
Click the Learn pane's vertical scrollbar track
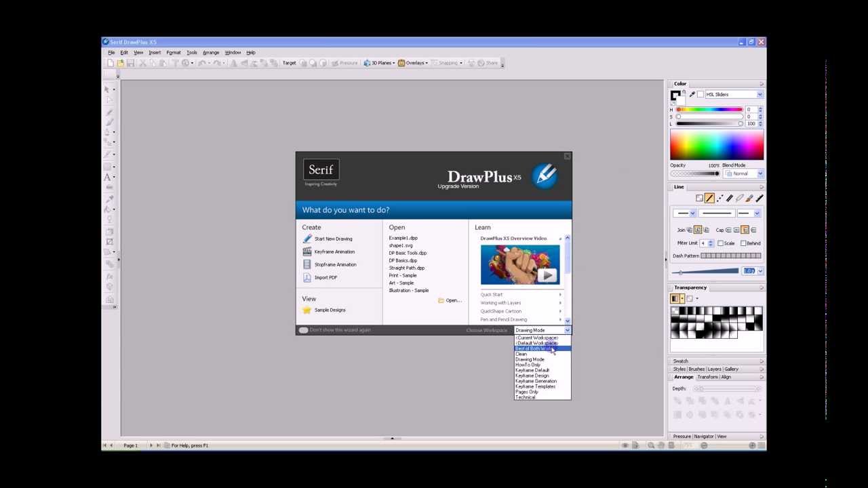click(567, 279)
